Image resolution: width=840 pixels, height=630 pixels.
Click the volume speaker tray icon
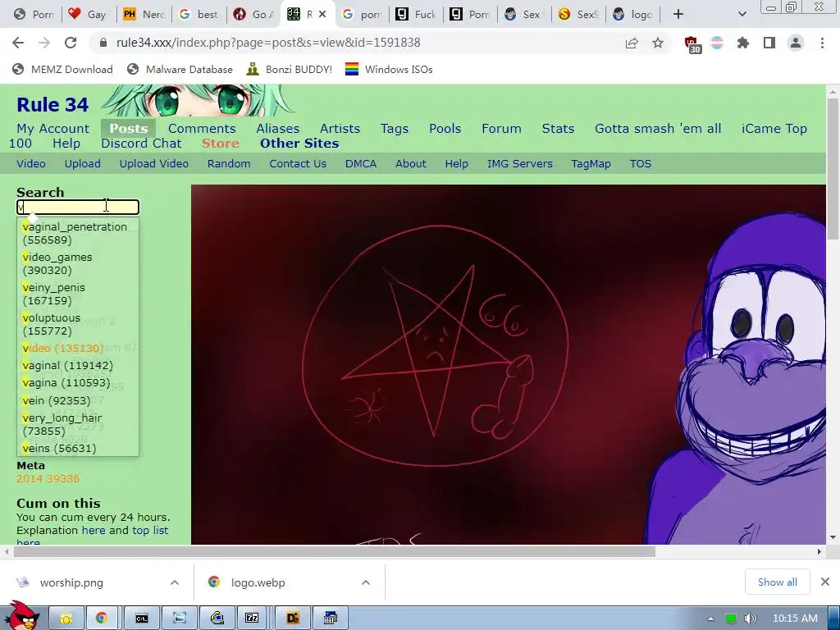[x=750, y=619]
